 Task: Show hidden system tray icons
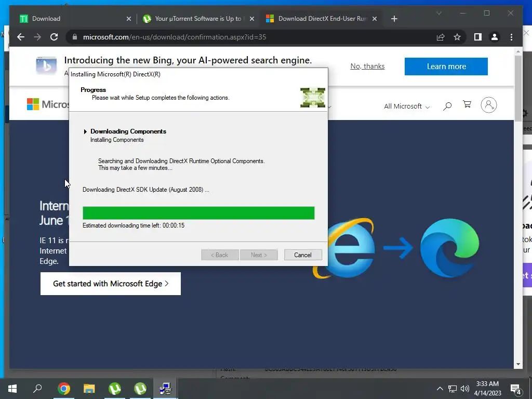(440, 389)
